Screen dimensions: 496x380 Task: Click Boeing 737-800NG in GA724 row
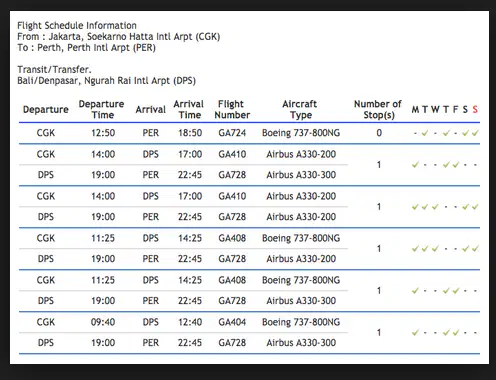coord(301,133)
